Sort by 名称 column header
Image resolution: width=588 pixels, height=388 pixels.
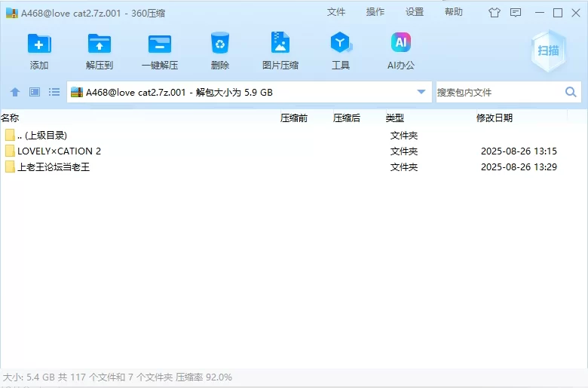[10, 118]
